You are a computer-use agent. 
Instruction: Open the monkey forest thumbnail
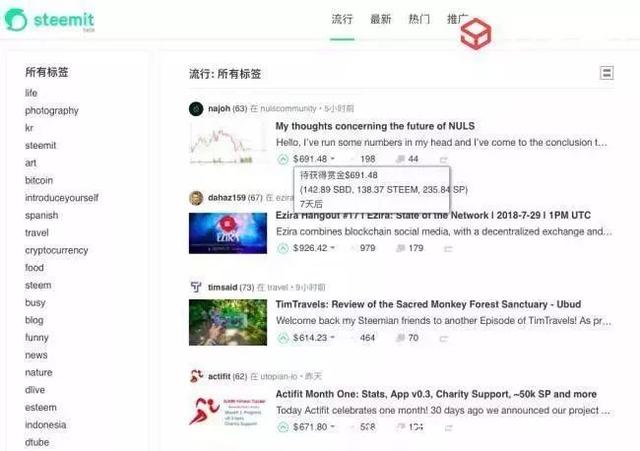pyautogui.click(x=228, y=322)
